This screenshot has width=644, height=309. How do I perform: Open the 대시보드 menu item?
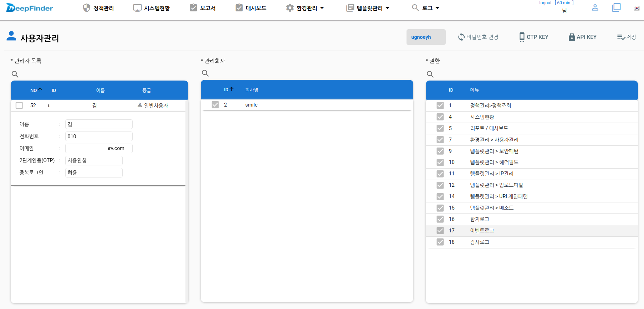251,8
